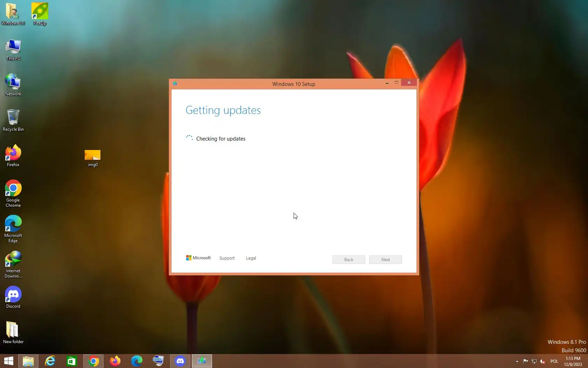Image resolution: width=588 pixels, height=368 pixels.
Task: Select the This PC desktop icon
Action: point(13,50)
